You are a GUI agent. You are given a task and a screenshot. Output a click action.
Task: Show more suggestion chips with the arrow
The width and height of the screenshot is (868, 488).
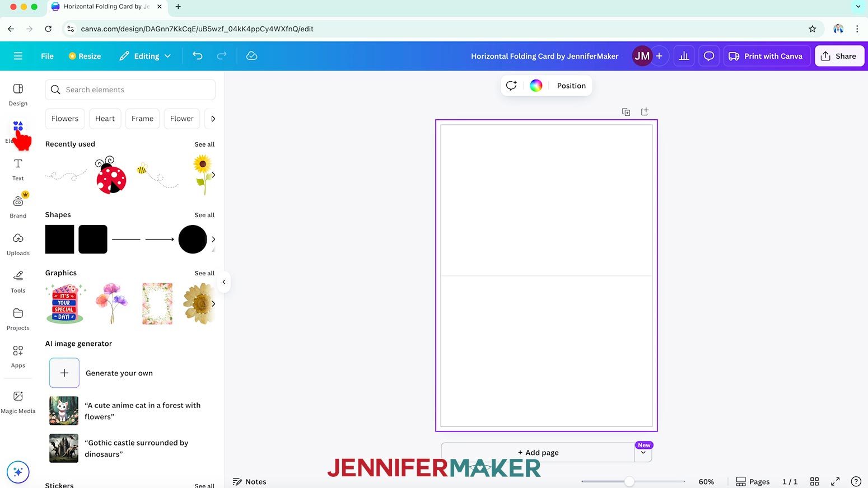(x=213, y=119)
